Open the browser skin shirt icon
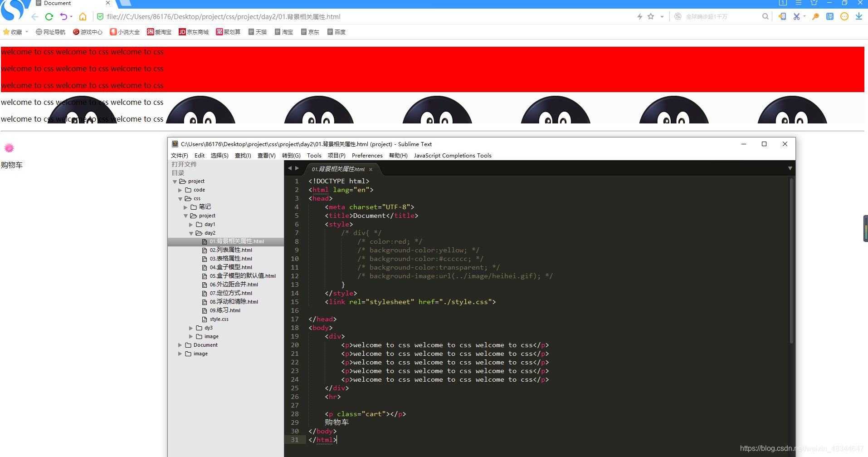 click(814, 3)
